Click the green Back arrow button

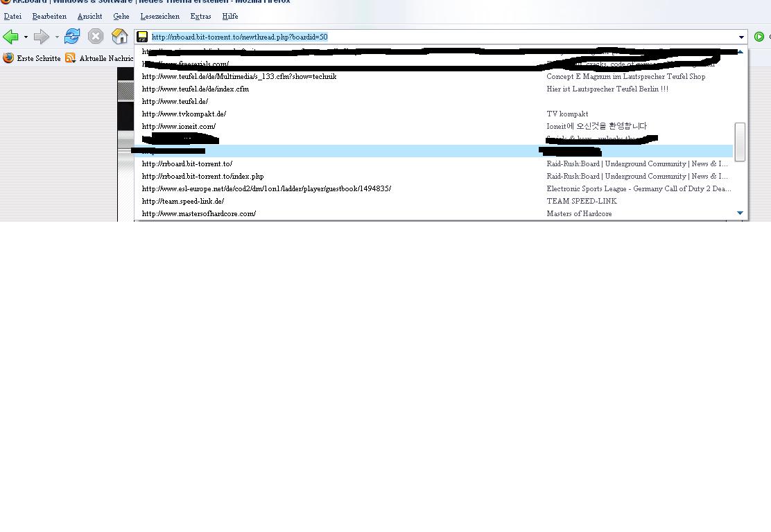(11, 36)
